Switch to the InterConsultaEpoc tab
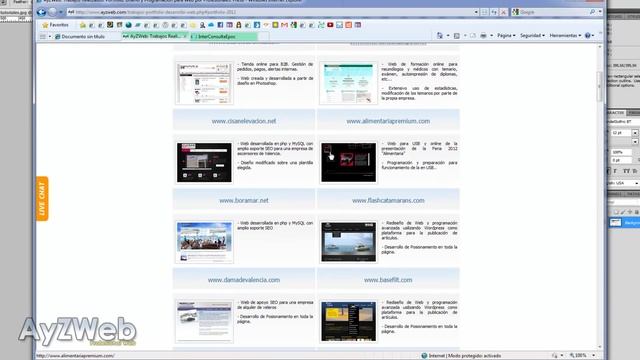 coord(224,36)
